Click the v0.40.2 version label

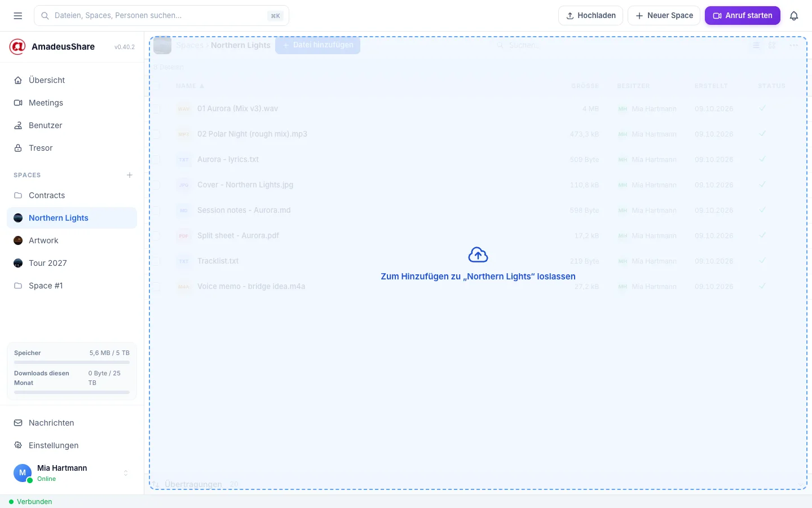point(125,47)
